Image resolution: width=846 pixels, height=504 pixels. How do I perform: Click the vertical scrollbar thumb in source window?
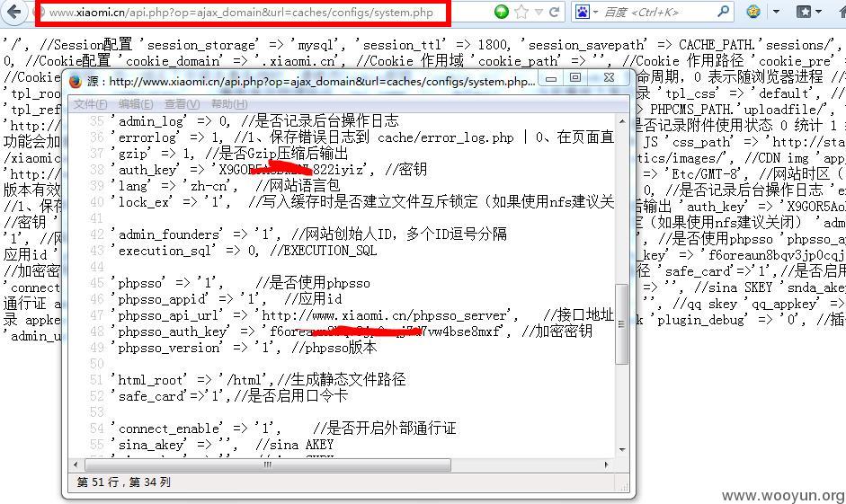point(621,324)
